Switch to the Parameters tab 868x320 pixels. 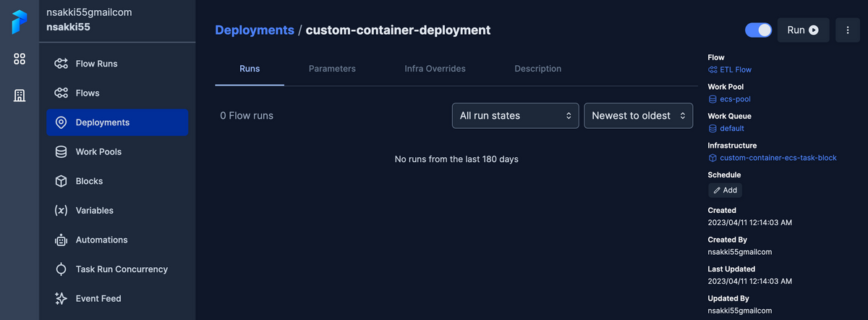[x=332, y=69]
